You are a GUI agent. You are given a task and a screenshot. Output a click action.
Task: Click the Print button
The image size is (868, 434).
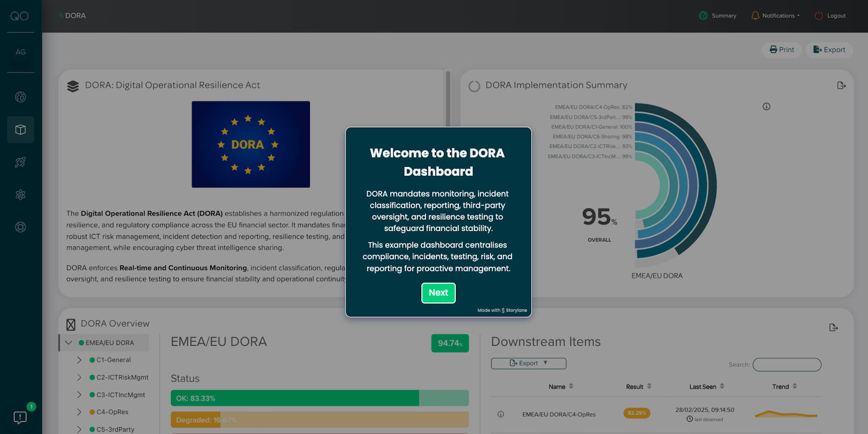point(782,50)
